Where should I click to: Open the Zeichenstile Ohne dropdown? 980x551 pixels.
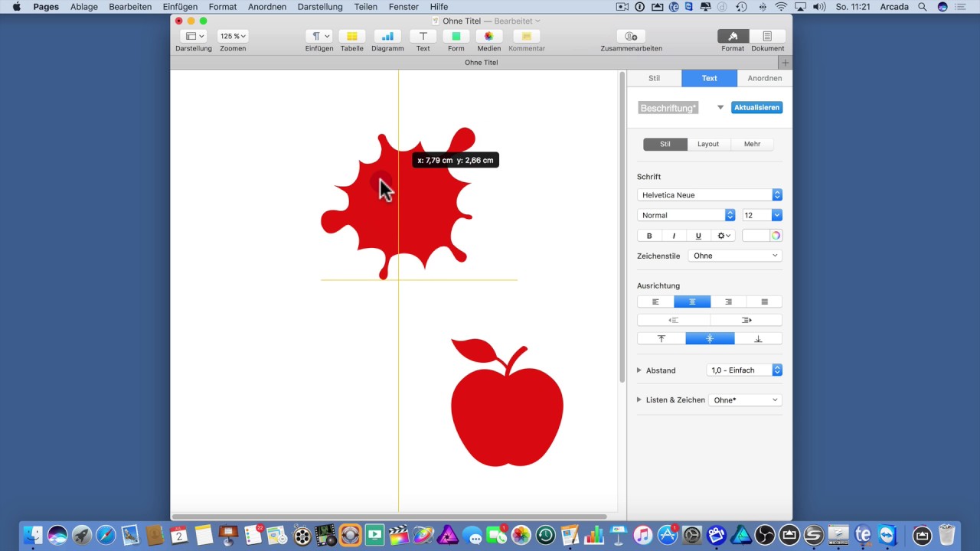pyautogui.click(x=735, y=256)
